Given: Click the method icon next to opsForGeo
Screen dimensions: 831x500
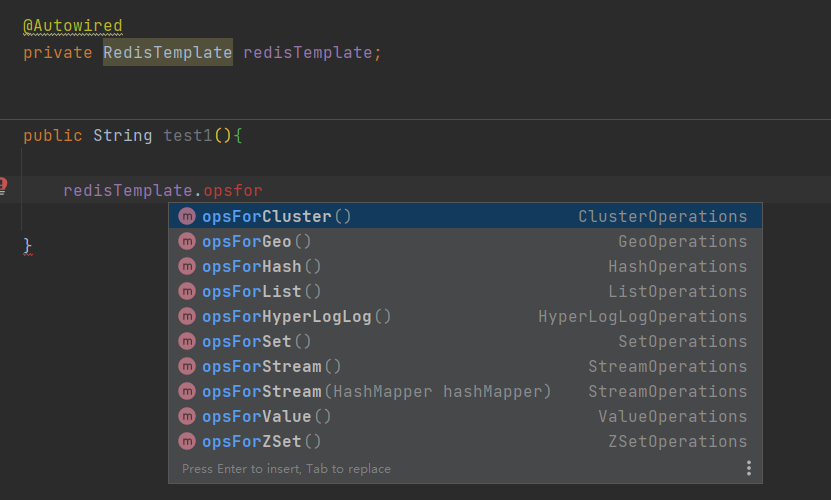Looking at the screenshot, I should click(x=187, y=241).
